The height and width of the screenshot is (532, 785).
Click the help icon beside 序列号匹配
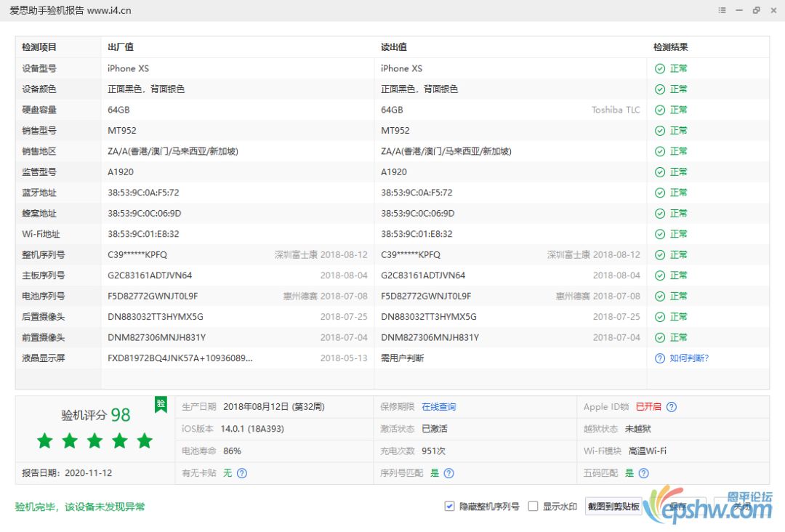point(449,473)
